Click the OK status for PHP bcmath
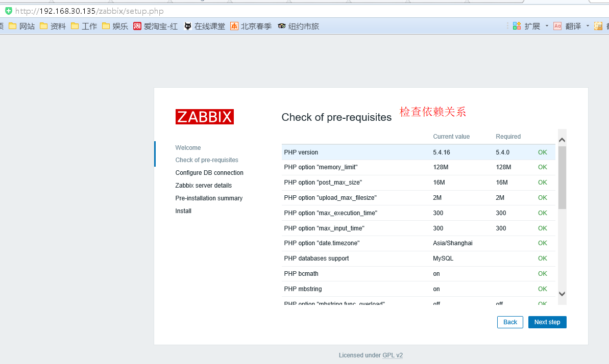This screenshot has width=609, height=364. [543, 274]
